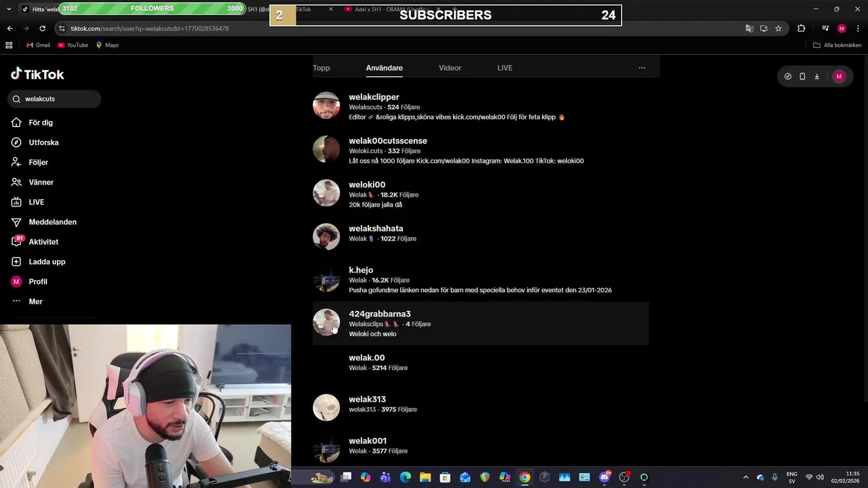Viewport: 868px width, 488px height.
Task: Click the welakshahata avatar thumbnail
Action: pyautogui.click(x=326, y=237)
